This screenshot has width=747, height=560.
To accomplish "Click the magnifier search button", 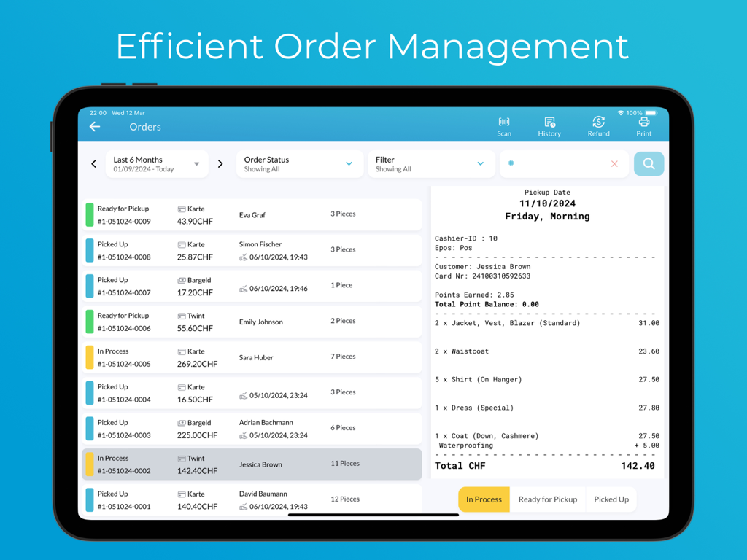I will pyautogui.click(x=649, y=164).
